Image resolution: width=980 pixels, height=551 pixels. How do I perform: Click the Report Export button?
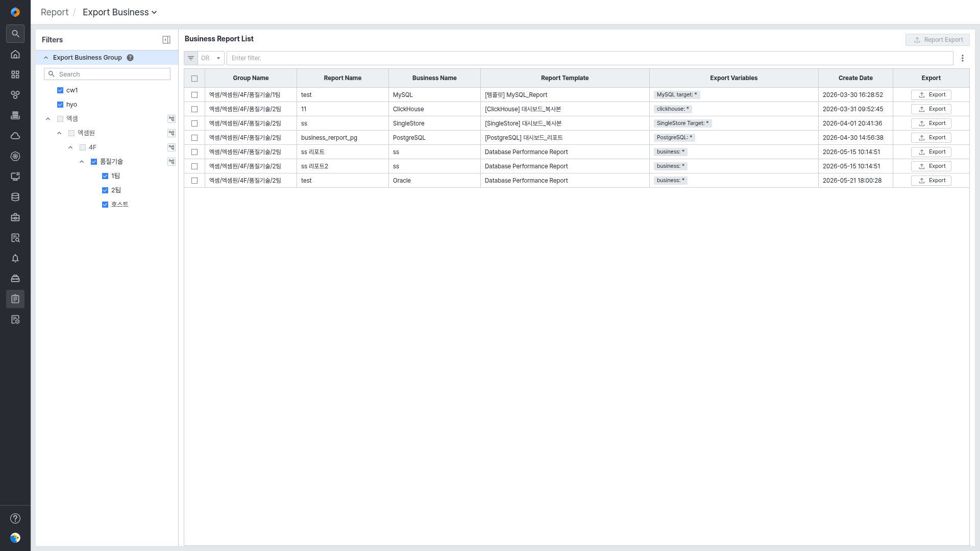click(x=938, y=40)
